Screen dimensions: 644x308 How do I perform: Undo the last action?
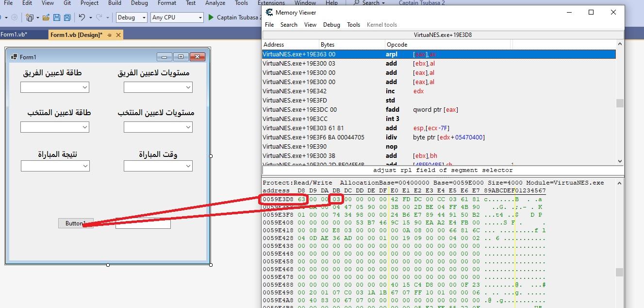(x=82, y=17)
